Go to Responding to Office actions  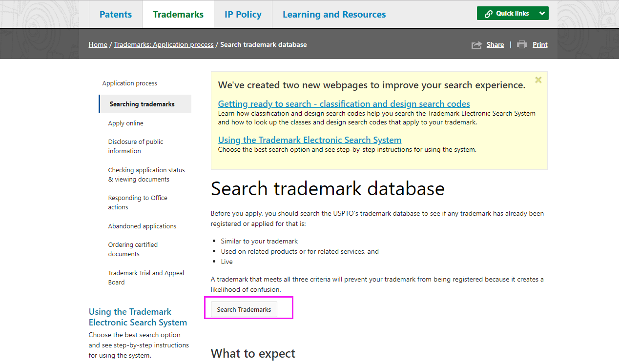click(x=137, y=202)
